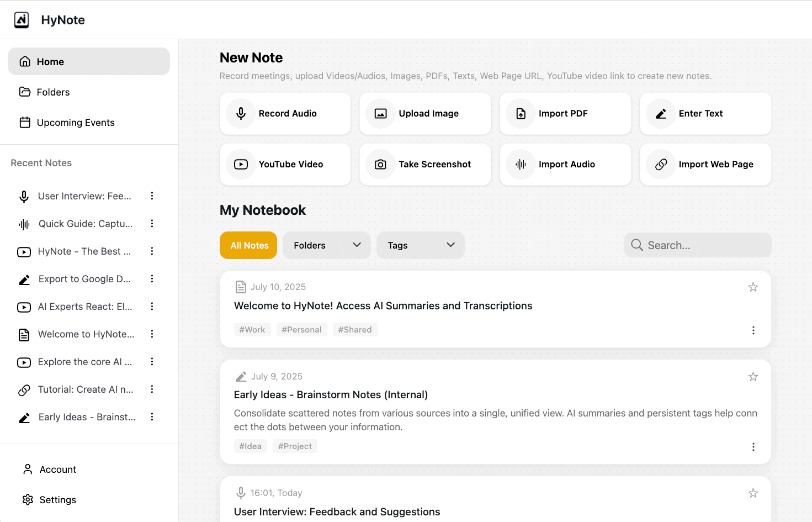Click the Enter Text pencil icon
Image resolution: width=812 pixels, height=522 pixels.
(x=661, y=113)
